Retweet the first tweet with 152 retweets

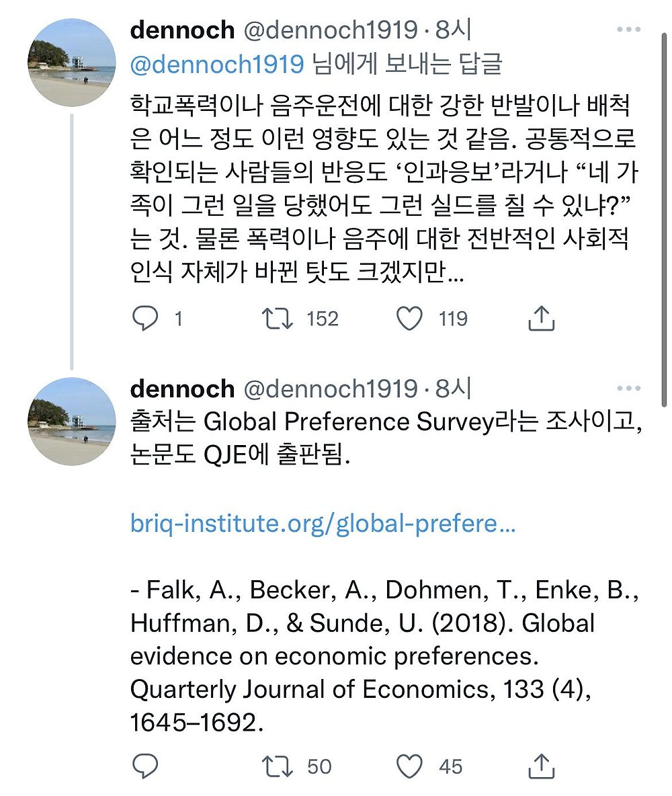click(x=277, y=318)
